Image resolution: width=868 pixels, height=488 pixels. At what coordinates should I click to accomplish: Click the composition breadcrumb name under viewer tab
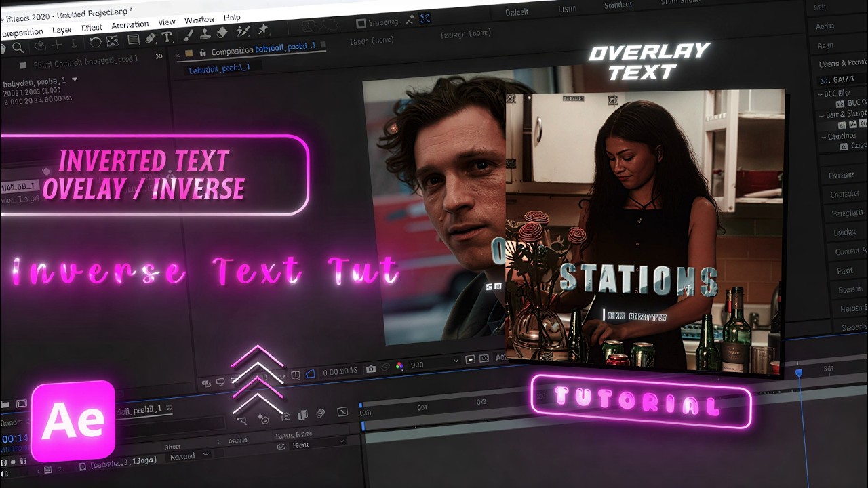tap(219, 68)
